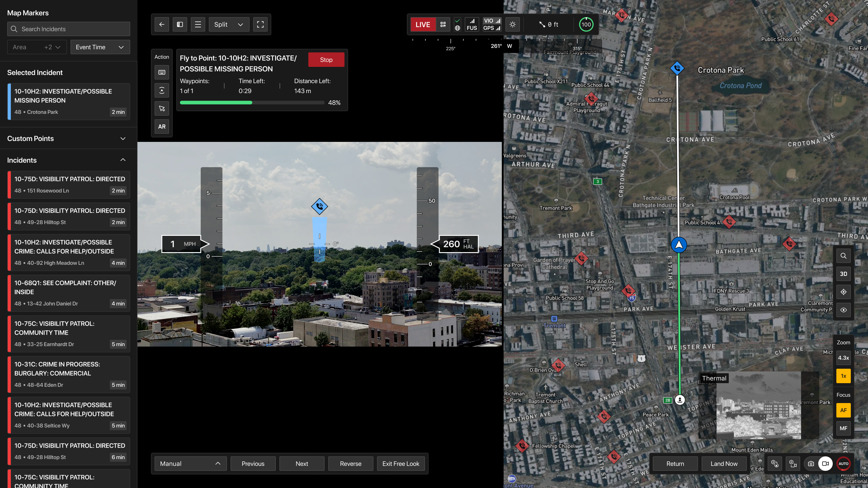Open keyboard controls in Action panel
Viewport: 868px width, 488px height.
pos(162,72)
